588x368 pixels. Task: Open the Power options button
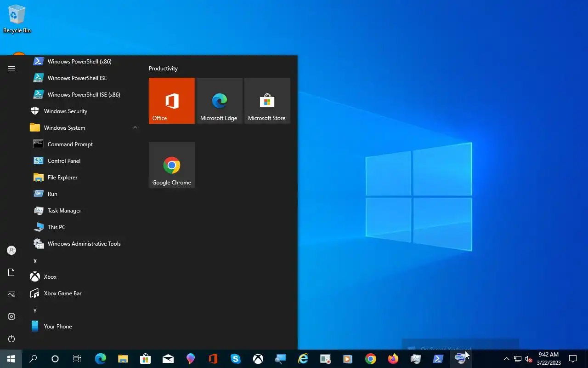point(11,339)
